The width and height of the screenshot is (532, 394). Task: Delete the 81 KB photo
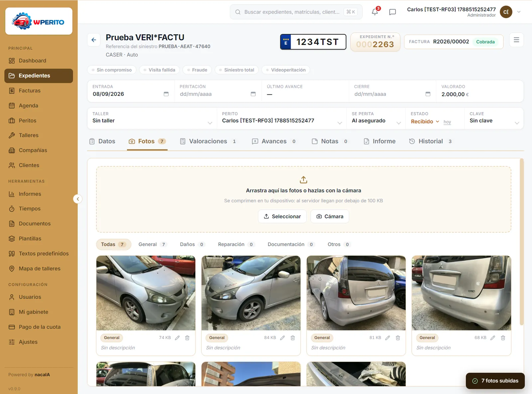pos(398,338)
